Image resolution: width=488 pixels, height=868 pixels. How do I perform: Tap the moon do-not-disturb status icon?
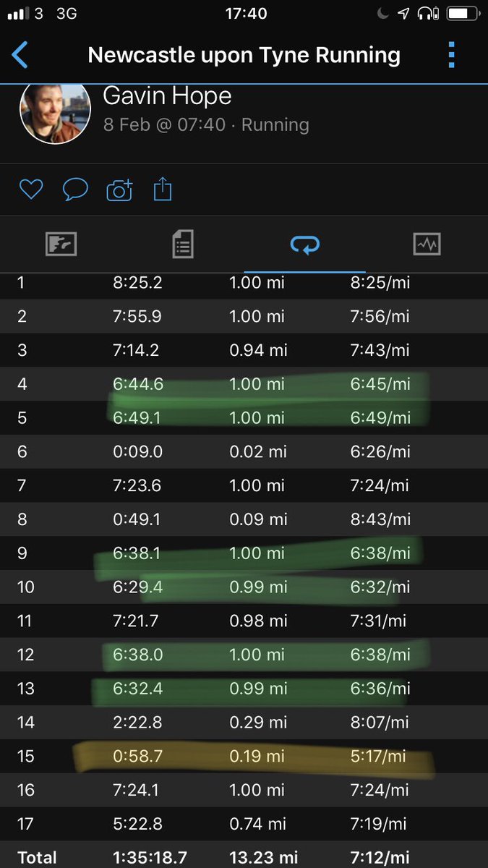382,13
